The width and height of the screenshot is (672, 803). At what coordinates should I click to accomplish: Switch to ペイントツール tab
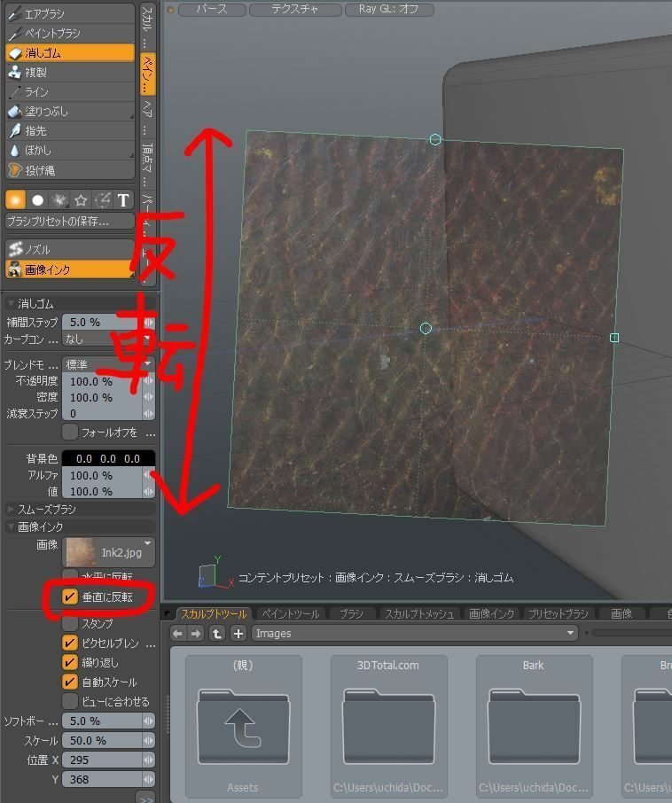290,613
